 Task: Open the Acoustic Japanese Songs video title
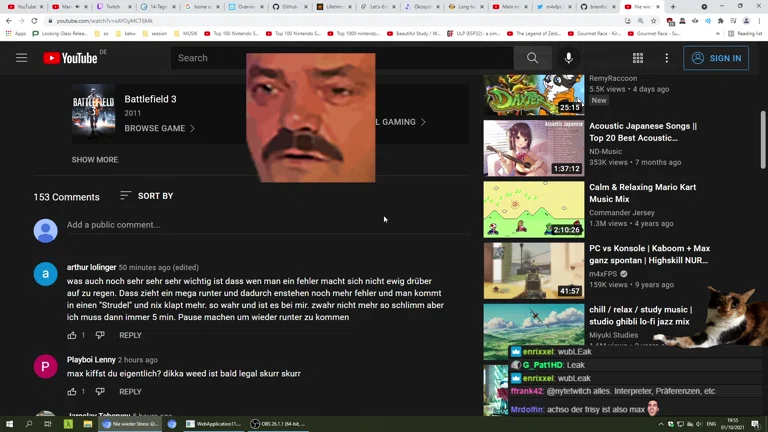tap(642, 132)
